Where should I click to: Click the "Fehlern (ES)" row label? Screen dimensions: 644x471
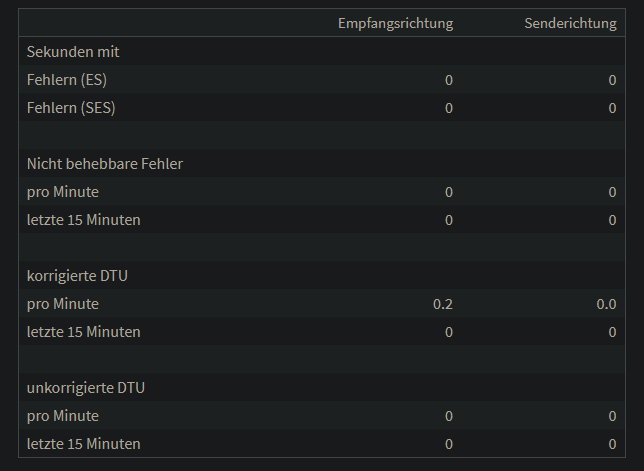[x=67, y=79]
